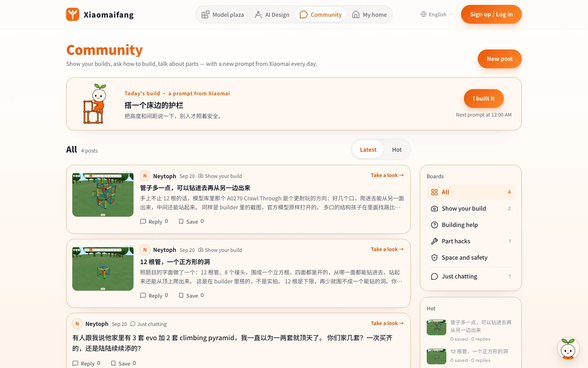588x368 pixels.
Task: Open the Part hacks board
Action: click(471, 241)
